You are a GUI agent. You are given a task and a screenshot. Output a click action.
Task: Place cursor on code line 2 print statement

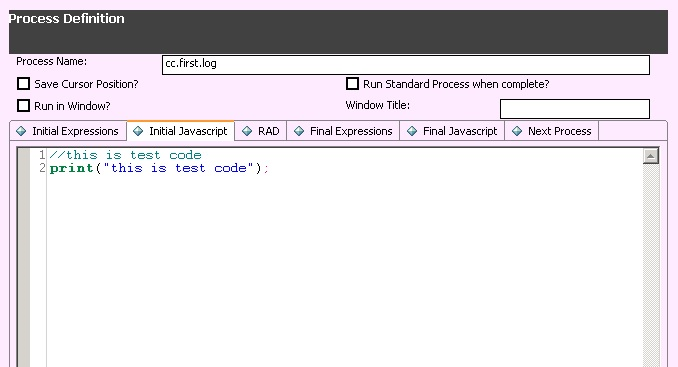point(159,168)
